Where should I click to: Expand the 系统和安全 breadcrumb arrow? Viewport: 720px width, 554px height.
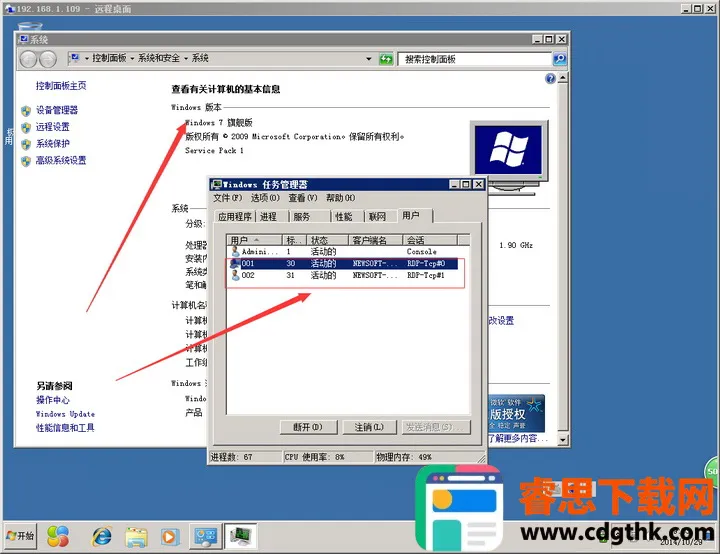[x=187, y=59]
